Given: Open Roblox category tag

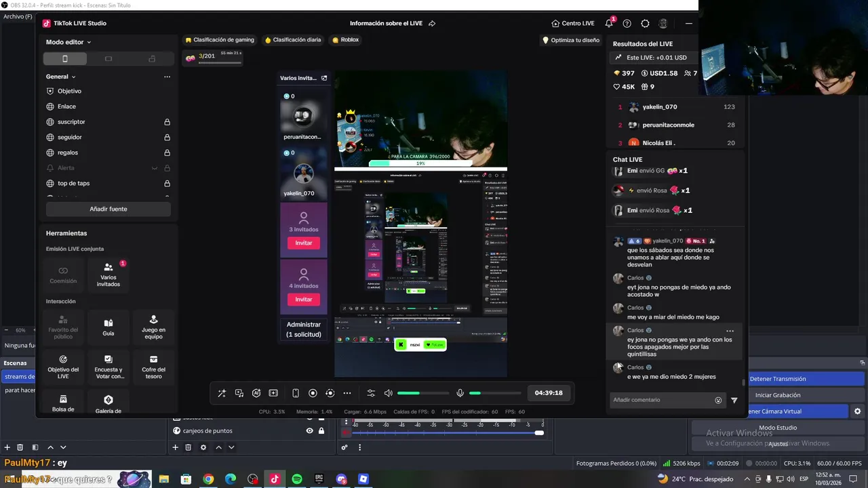Looking at the screenshot, I should tap(345, 40).
